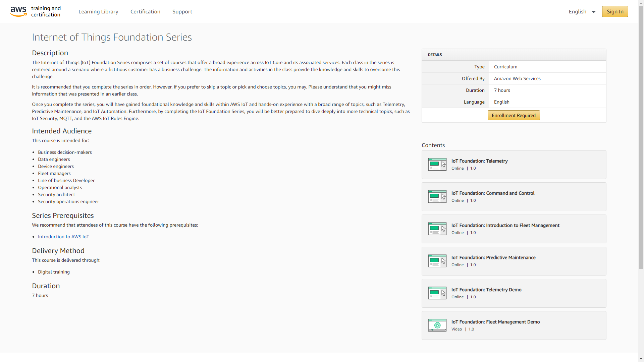Click the Fleet Management Demo video icon
Viewport: 644px width, 362px height.
pyautogui.click(x=437, y=325)
